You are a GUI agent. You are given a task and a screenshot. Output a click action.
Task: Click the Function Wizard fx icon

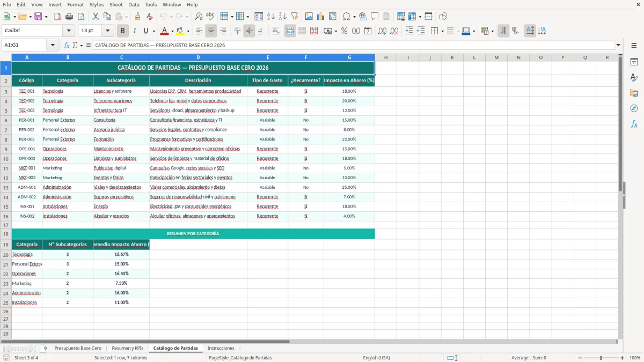pyautogui.click(x=67, y=45)
